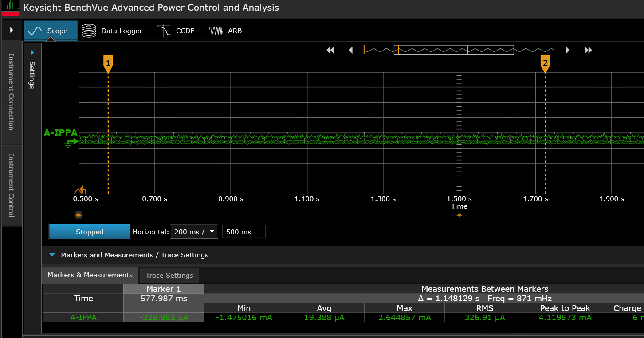Screen dimensions: 644x338
Task: Click the waveform overview navigator window
Action: point(453,50)
